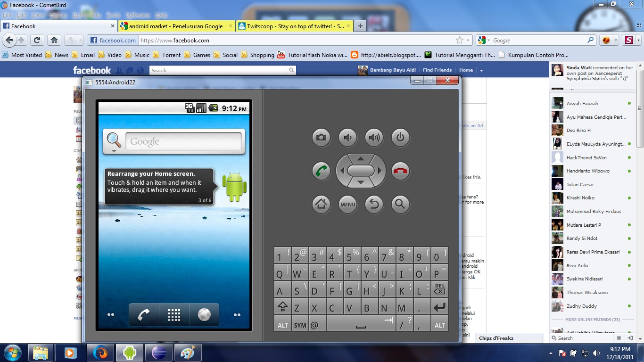Click the D-pad up arrow
The image size is (644, 362).
[x=361, y=158]
